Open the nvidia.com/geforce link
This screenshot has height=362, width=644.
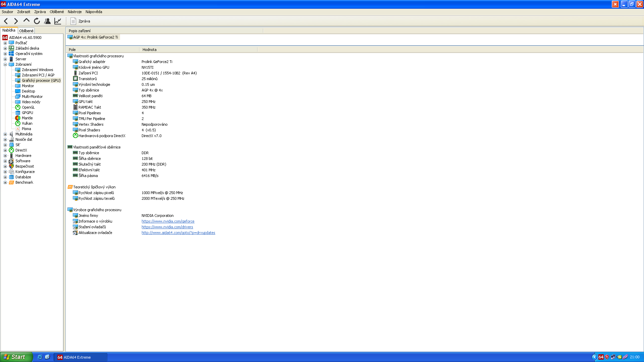(x=168, y=221)
